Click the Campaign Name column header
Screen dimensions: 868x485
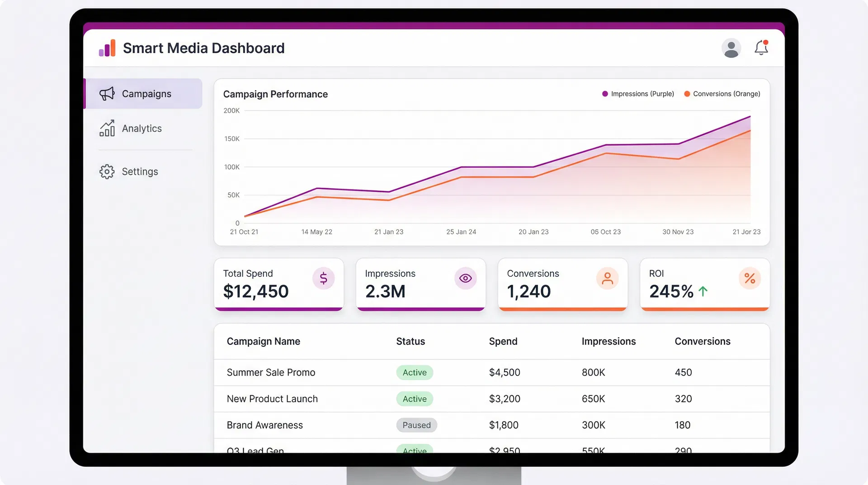click(264, 341)
